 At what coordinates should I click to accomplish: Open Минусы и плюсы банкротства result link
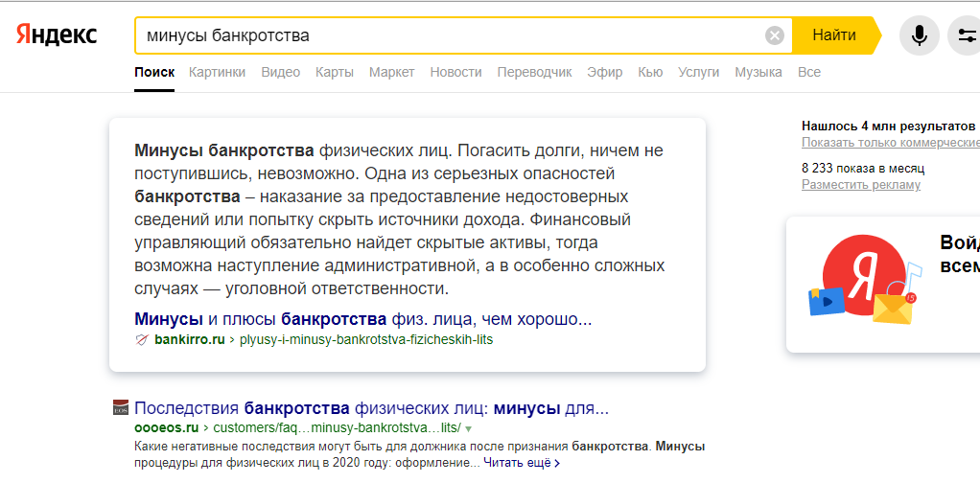tap(362, 320)
